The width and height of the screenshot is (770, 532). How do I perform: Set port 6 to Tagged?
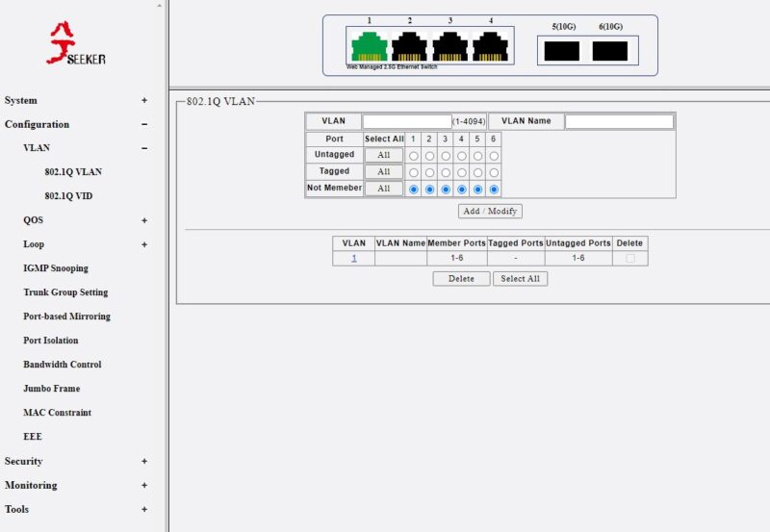coord(494,173)
